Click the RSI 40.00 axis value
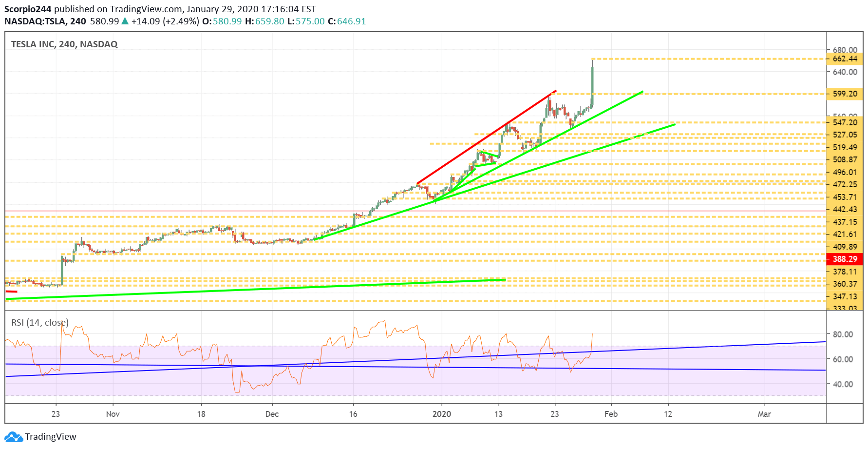The width and height of the screenshot is (868, 450). click(843, 384)
